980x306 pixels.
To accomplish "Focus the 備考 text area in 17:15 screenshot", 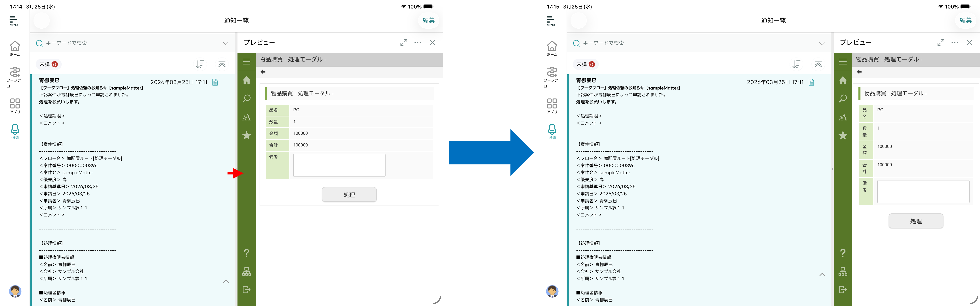I will click(x=923, y=192).
